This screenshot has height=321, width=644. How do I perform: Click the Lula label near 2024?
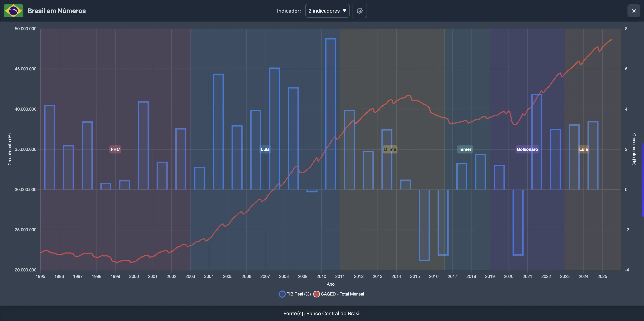583,149
